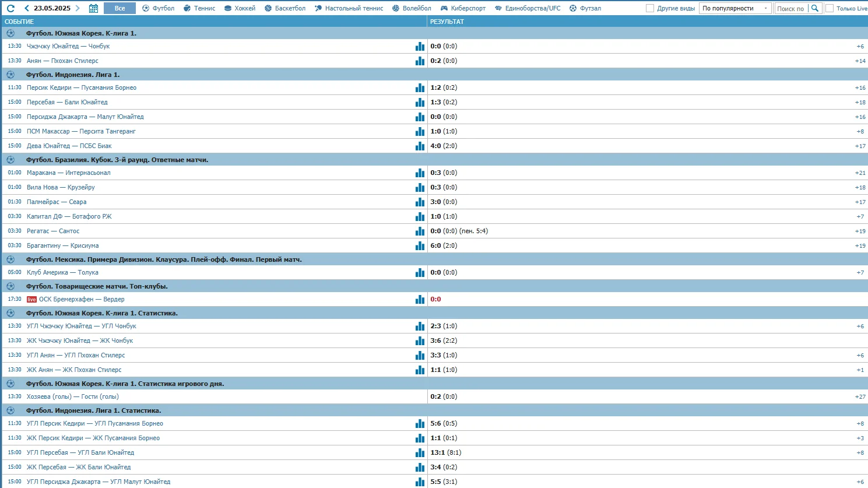The width and height of the screenshot is (868, 488).
Task: Open statistics chart for Клуб Америка — Толука
Action: click(420, 272)
